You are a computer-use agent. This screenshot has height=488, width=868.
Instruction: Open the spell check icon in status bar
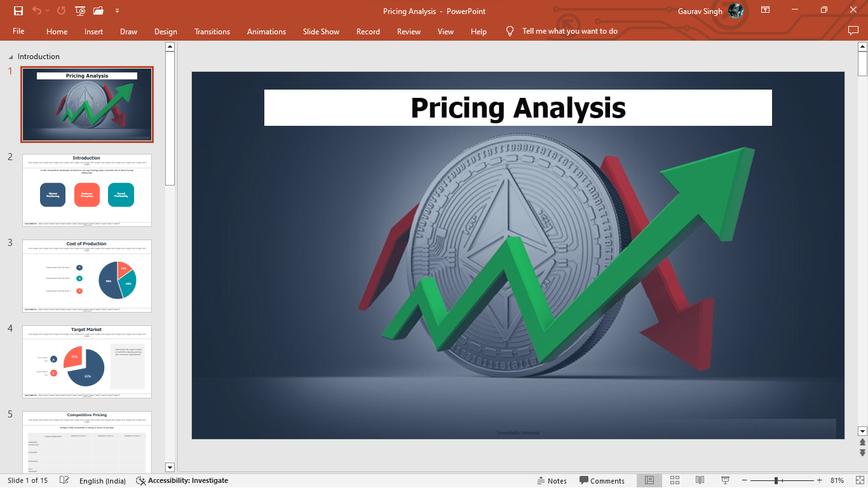(64, 481)
